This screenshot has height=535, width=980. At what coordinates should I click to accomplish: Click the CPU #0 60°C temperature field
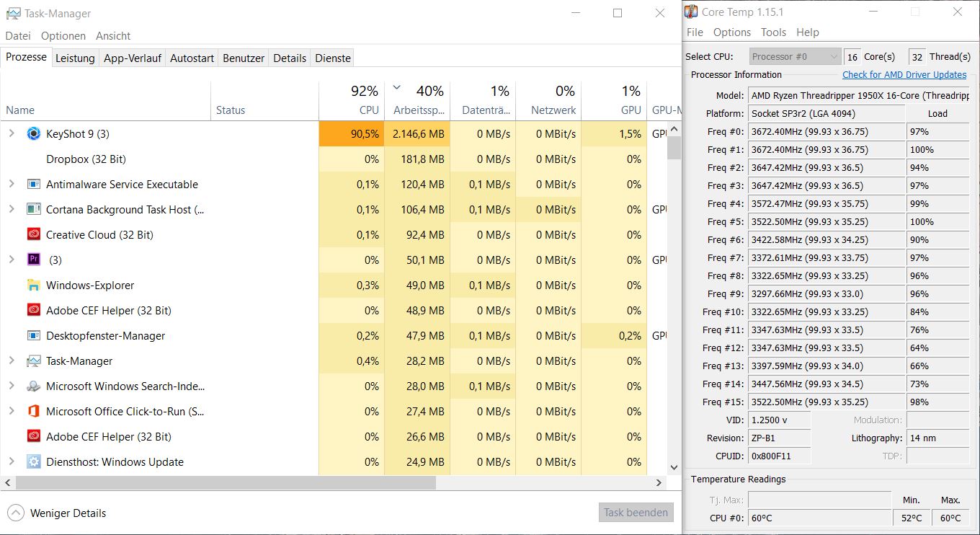pyautogui.click(x=820, y=518)
